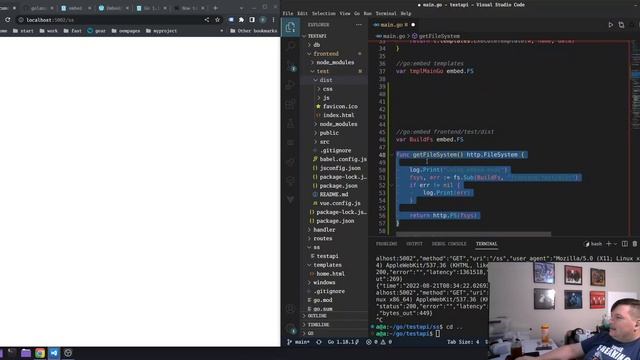This screenshot has width=640, height=360.
Task: Collapse the templates folder
Action: 327,265
